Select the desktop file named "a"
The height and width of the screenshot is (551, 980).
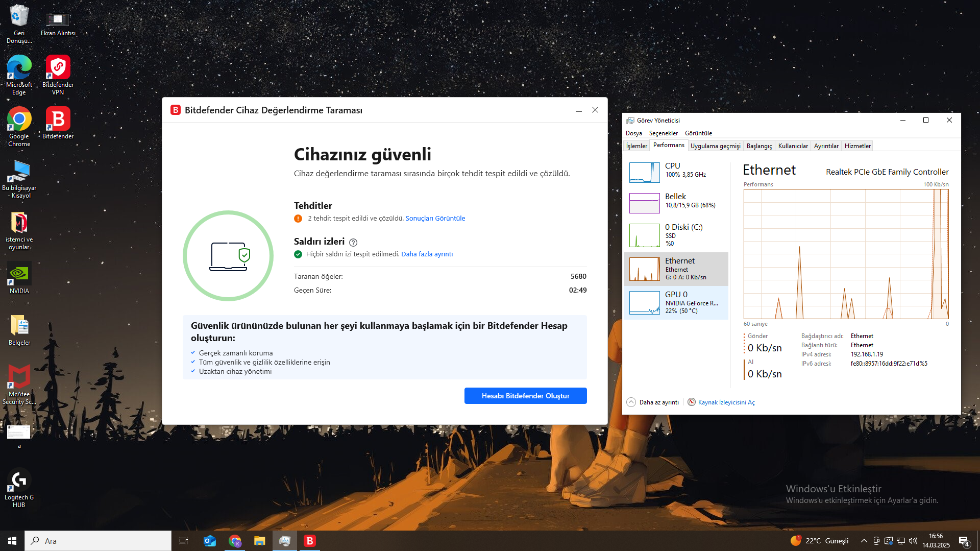pos(19,437)
